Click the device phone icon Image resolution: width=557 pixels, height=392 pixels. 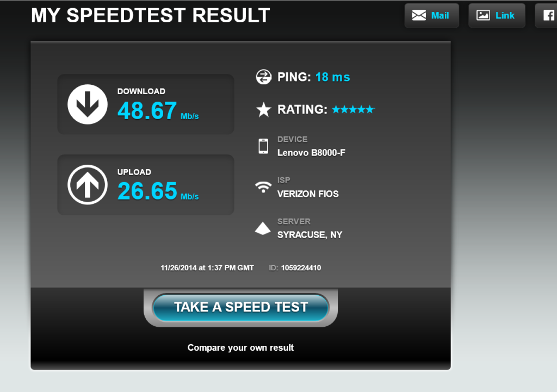coord(263,146)
